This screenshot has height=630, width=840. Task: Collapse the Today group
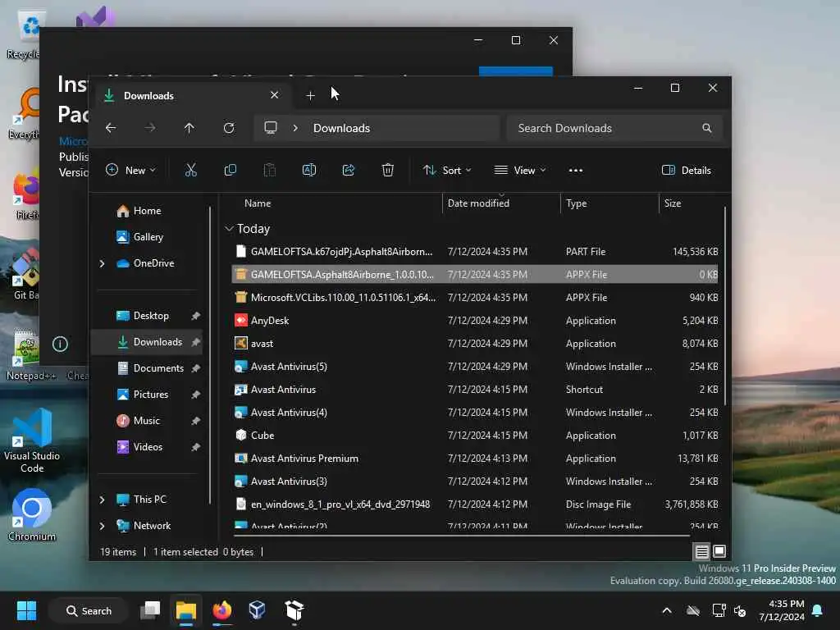point(229,229)
